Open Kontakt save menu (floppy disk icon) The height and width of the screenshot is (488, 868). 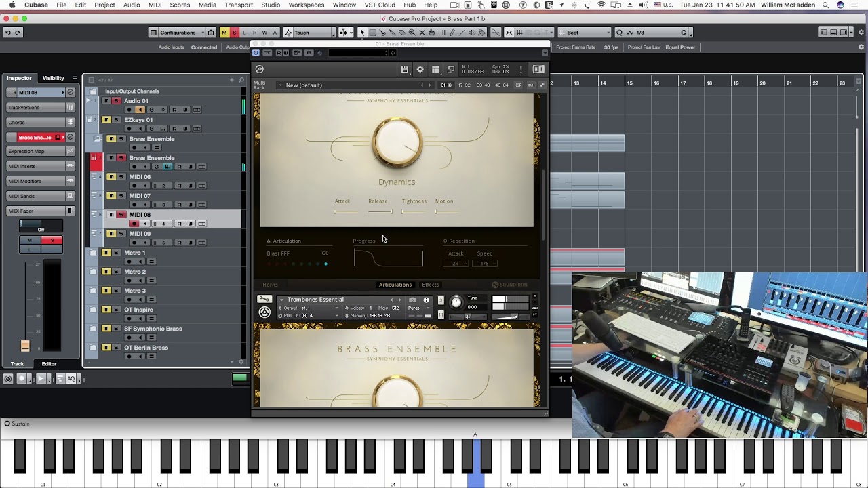[405, 69]
